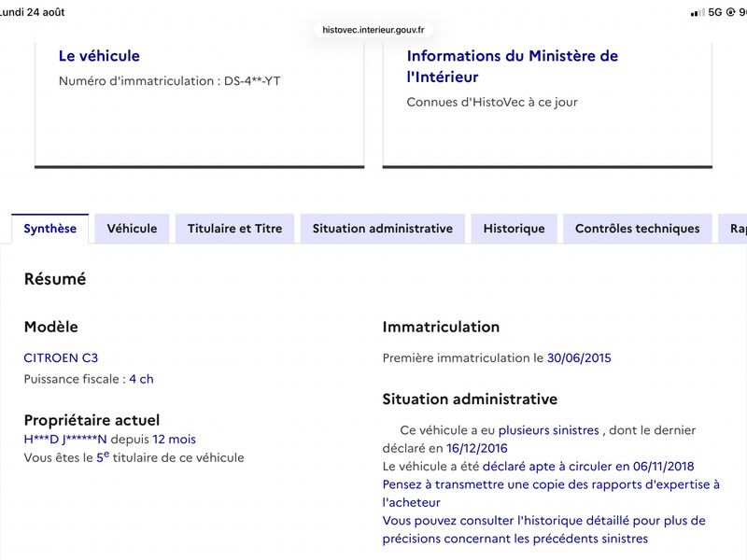This screenshot has width=747, height=560.
Task: Click 'Pensez à transmettre une copie des rapports' link
Action: [551, 494]
